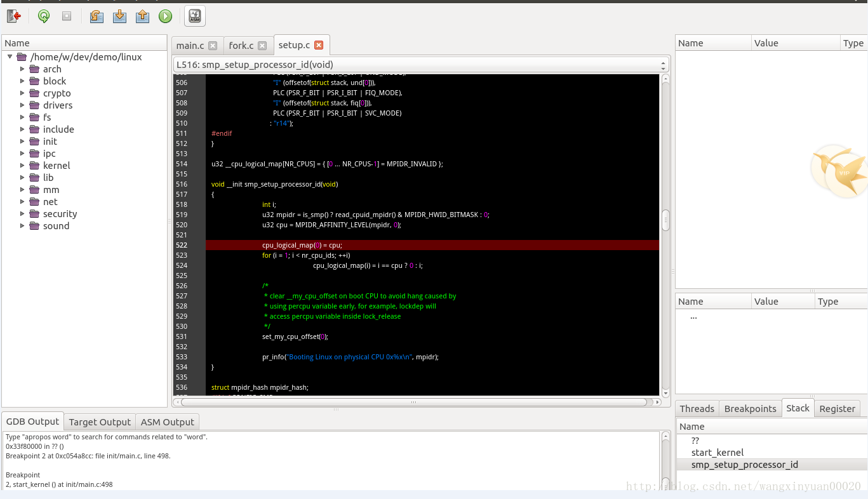Switch to the Threads tab
Viewport: 868px width, 499px height.
tap(697, 409)
